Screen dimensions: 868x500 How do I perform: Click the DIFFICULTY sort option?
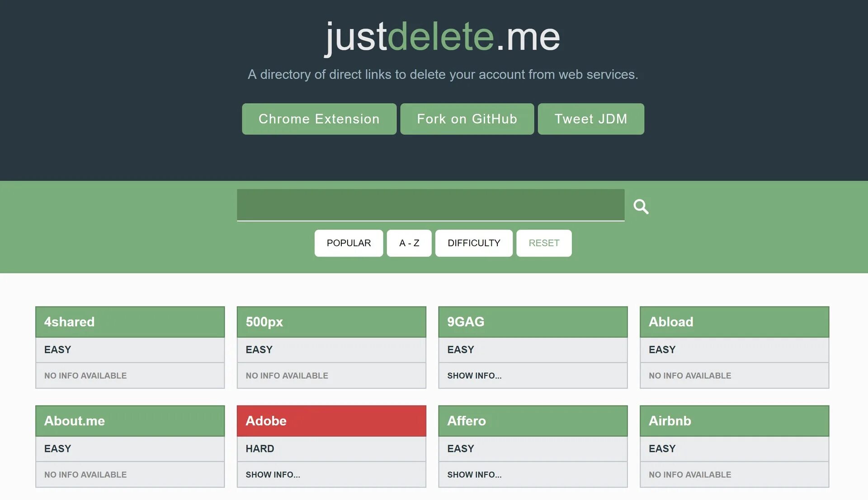coord(474,243)
